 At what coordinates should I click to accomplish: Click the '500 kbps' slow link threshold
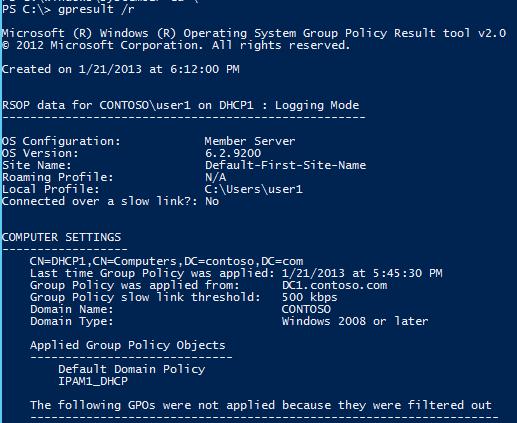click(310, 297)
